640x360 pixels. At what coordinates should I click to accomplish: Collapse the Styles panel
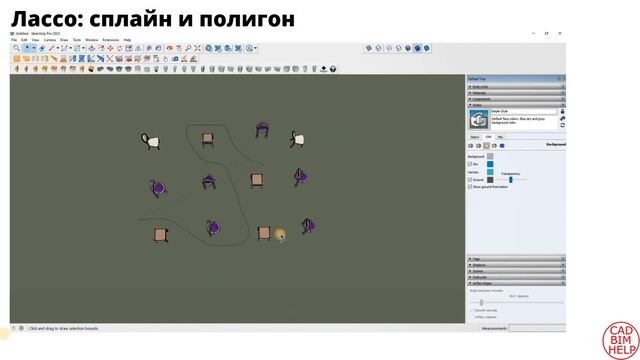pyautogui.click(x=516, y=105)
